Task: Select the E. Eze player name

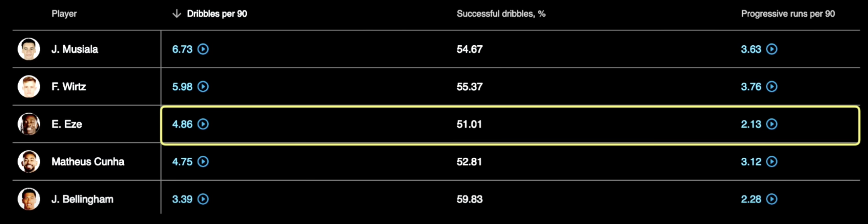Action: [67, 124]
